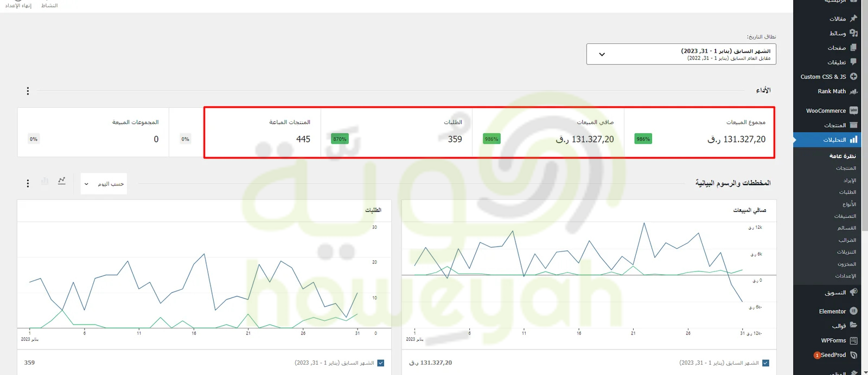Select the المنتجات المباعة performance card
868x375 pixels.
click(262, 133)
